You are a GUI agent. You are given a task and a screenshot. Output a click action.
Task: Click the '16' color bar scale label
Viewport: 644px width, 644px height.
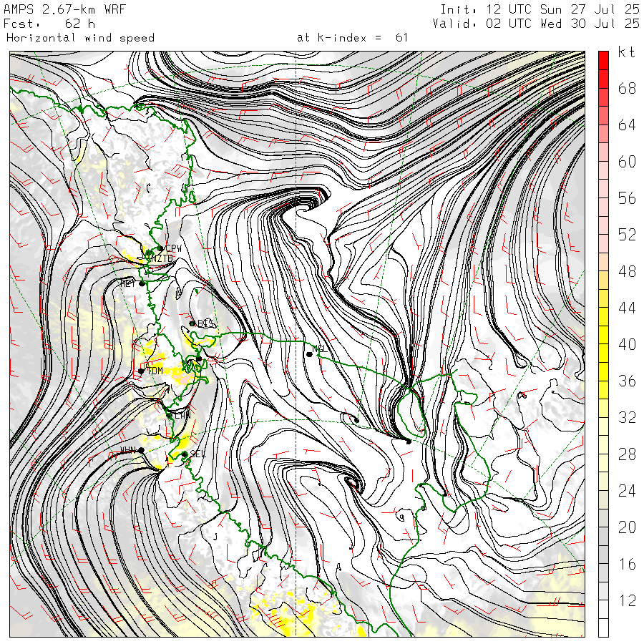(627, 564)
